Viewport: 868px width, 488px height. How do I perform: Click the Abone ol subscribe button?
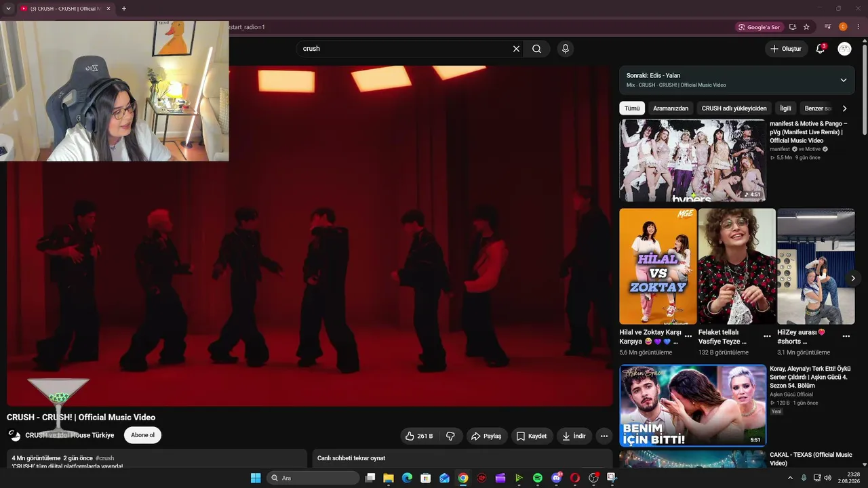point(142,435)
